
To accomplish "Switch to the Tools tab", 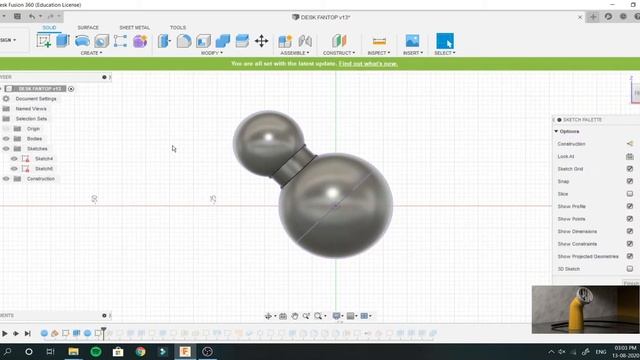I will tap(178, 27).
